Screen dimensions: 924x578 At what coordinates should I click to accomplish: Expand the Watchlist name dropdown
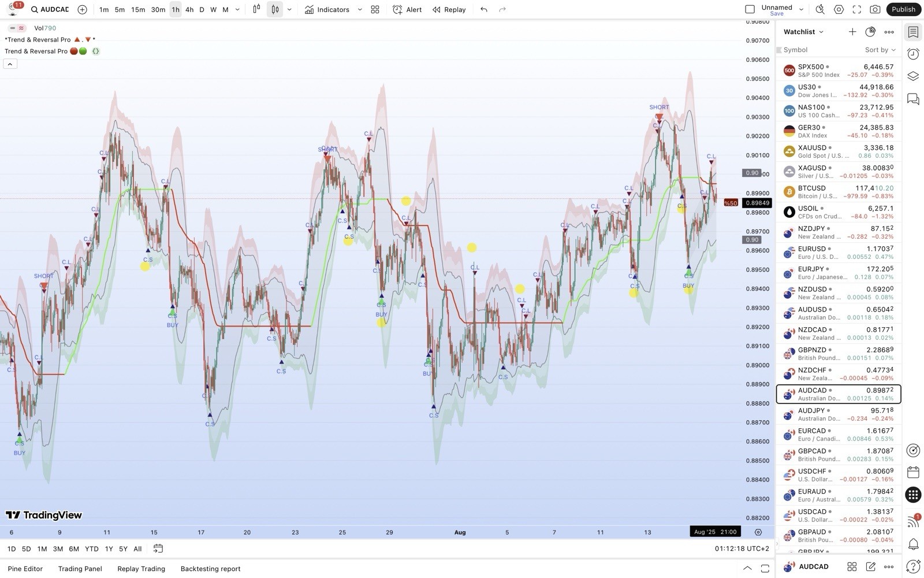pyautogui.click(x=803, y=32)
